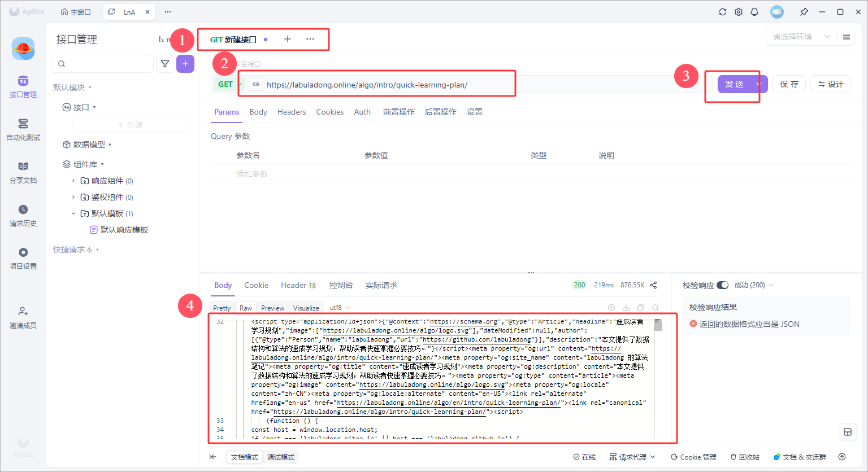Switch to 调试模式
Screen dimensions: 868x472
pos(281,457)
